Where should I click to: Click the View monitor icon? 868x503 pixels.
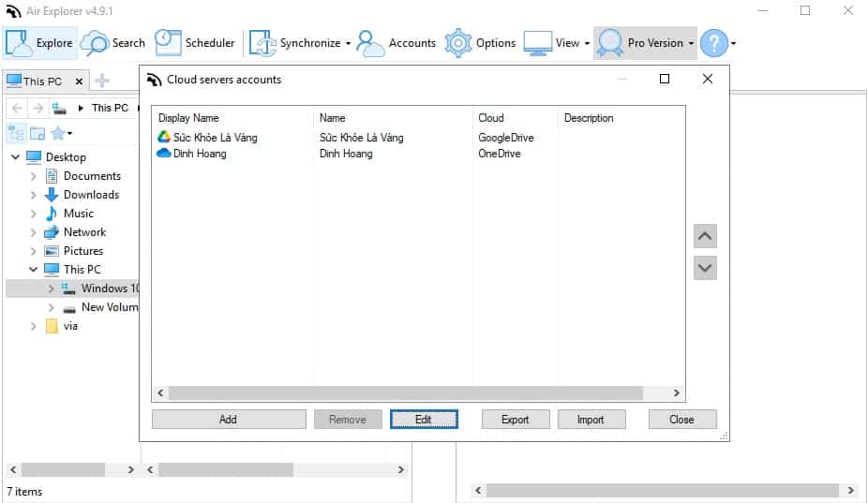[537, 42]
